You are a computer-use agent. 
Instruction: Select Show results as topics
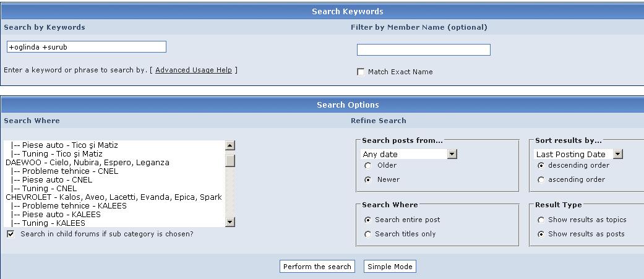tap(541, 220)
